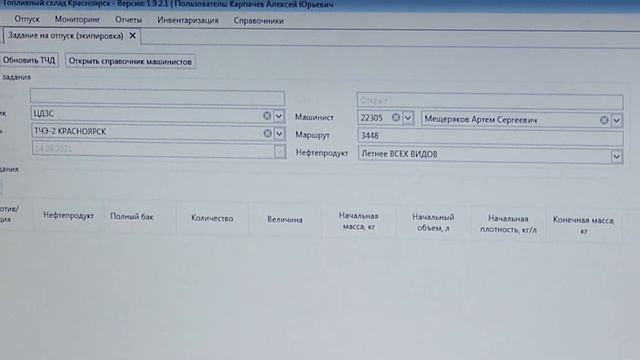This screenshot has height=360, width=640.
Task: Click the Маршрут label
Action: click(312, 135)
